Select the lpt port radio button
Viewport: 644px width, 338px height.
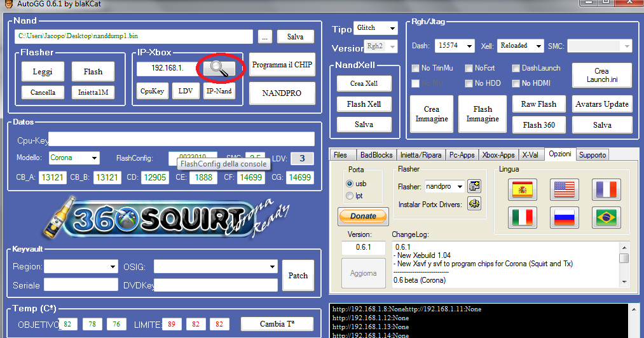tap(350, 196)
